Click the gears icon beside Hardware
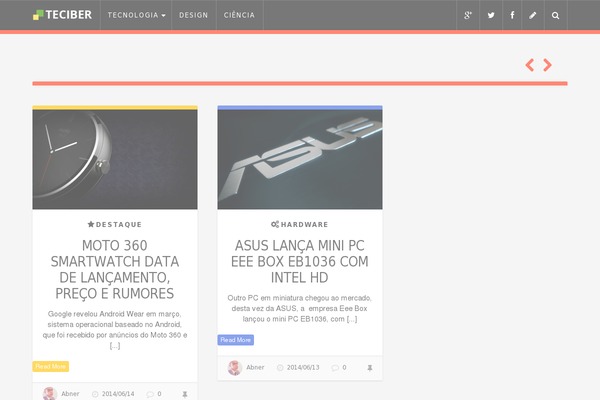 (275, 224)
